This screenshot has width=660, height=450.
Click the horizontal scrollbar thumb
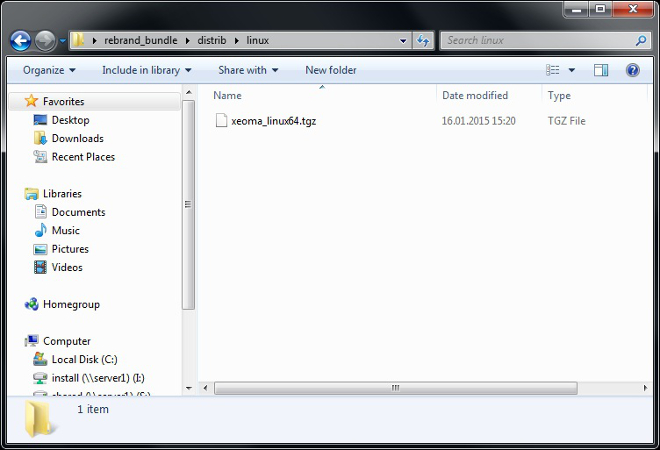pos(396,388)
